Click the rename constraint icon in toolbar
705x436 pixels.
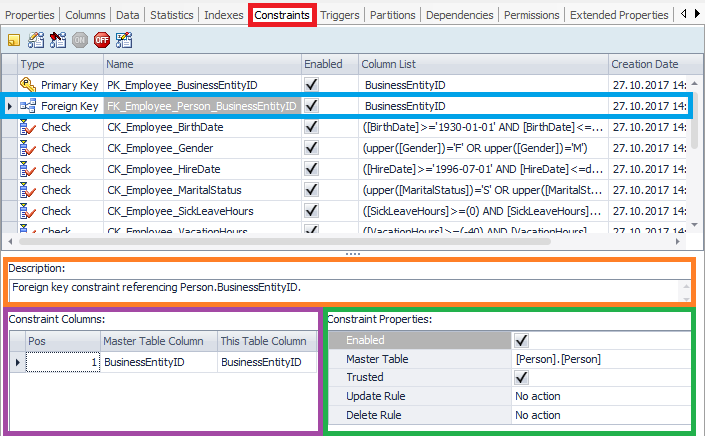coord(125,41)
